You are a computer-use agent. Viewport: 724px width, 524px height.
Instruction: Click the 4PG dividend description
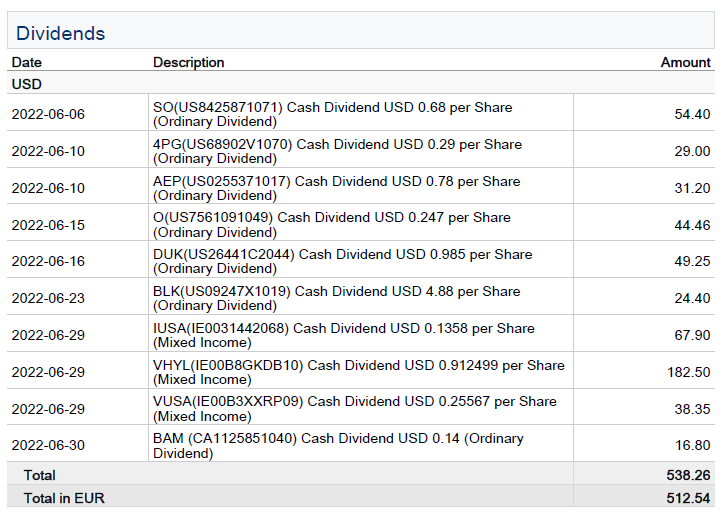(x=337, y=151)
